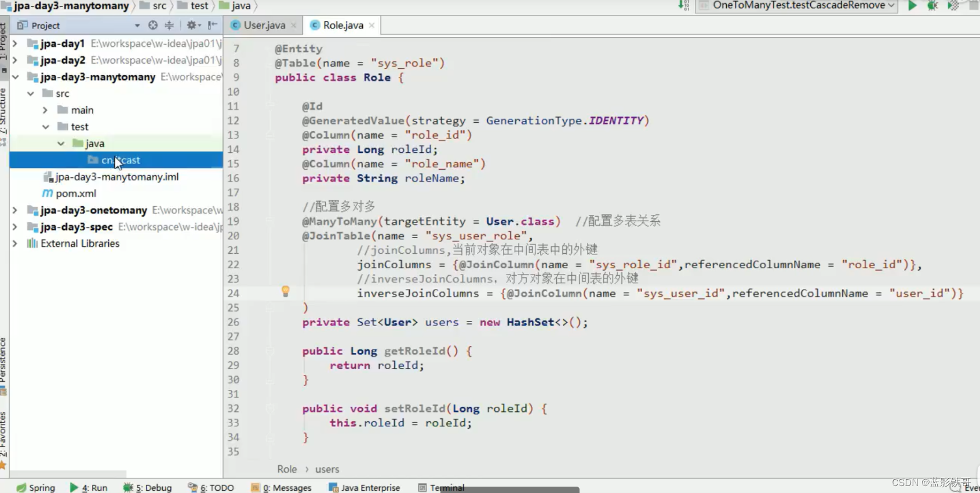Viewport: 980px width, 493px height.
Task: Select the cn.itcast package
Action: (x=116, y=160)
